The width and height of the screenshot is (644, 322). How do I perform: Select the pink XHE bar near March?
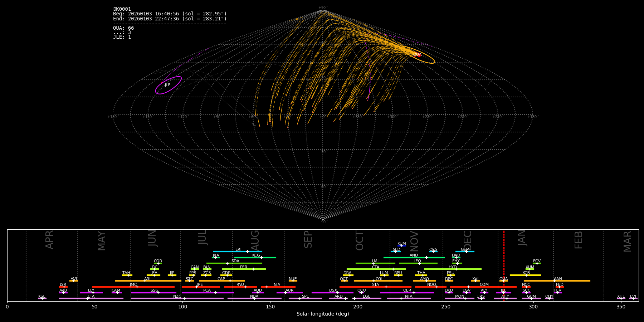point(621,298)
